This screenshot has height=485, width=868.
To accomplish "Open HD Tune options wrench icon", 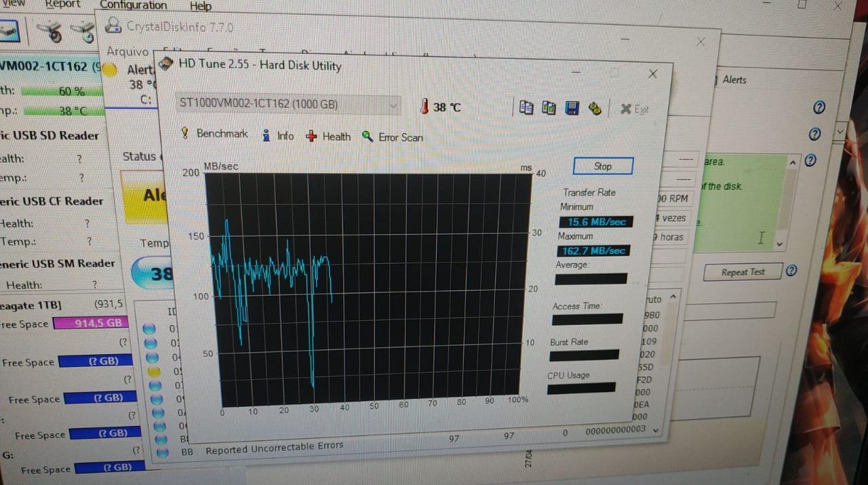I will coord(595,108).
